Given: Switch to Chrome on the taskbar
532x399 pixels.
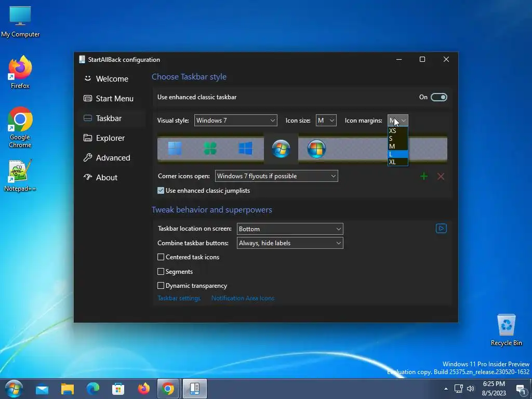Looking at the screenshot, I should tap(169, 389).
